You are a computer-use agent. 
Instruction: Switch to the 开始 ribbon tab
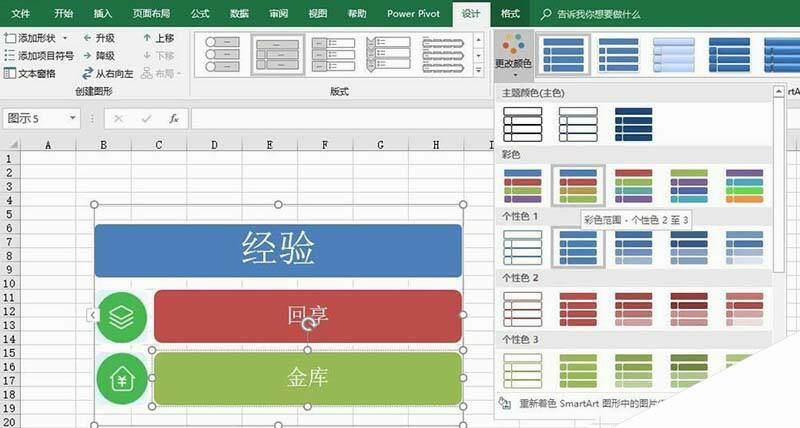point(63,14)
